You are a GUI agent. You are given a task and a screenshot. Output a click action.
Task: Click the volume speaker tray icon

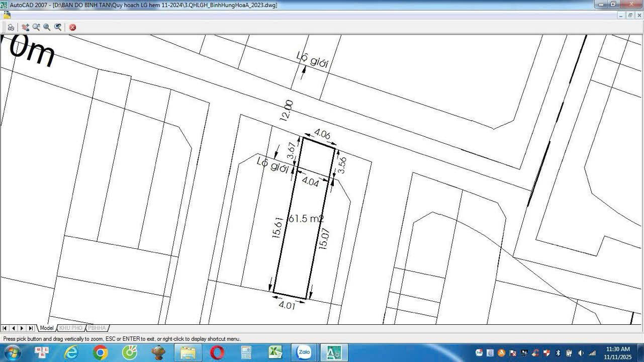(581, 353)
